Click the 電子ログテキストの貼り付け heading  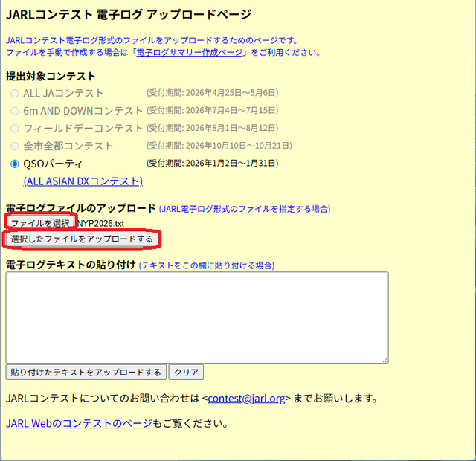click(x=71, y=265)
